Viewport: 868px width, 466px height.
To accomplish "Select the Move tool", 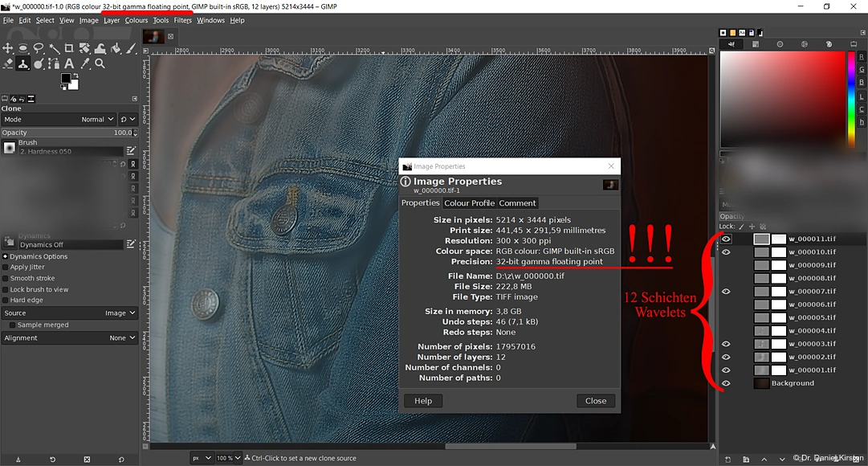I will 8,49.
